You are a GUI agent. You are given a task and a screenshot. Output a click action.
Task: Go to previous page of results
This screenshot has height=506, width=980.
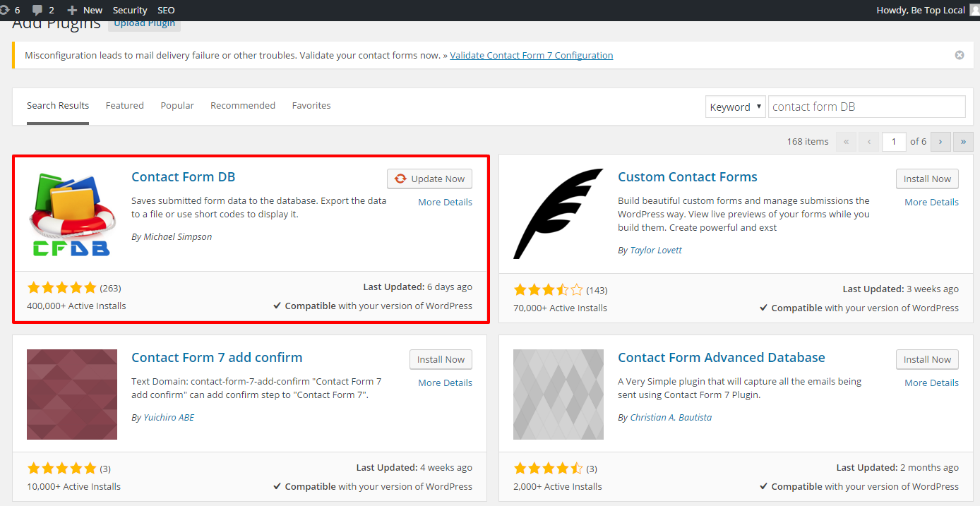(869, 142)
